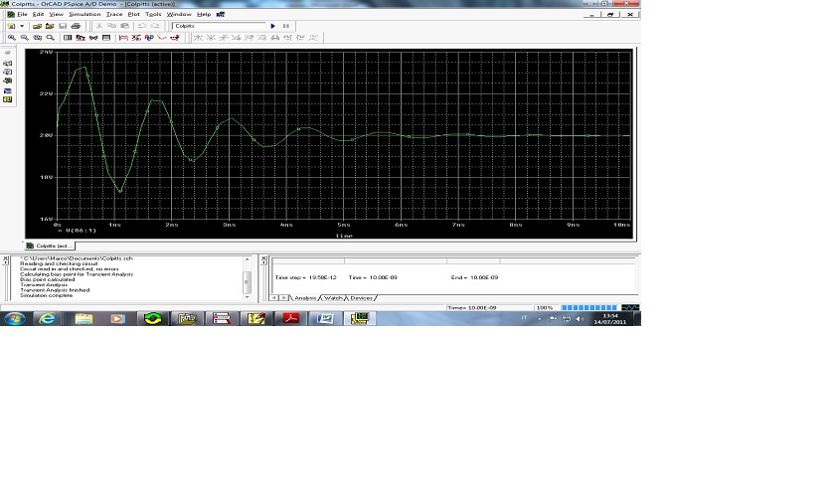Open Internet Explorer from the taskbar

tap(47, 318)
